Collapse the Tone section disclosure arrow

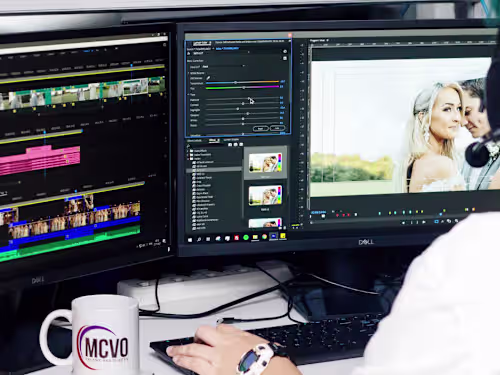pyautogui.click(x=189, y=94)
